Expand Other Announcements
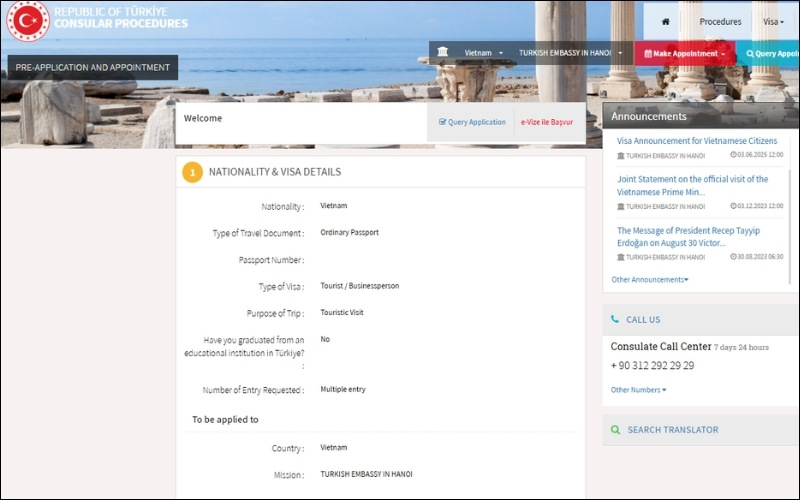800x500 pixels. click(x=650, y=280)
